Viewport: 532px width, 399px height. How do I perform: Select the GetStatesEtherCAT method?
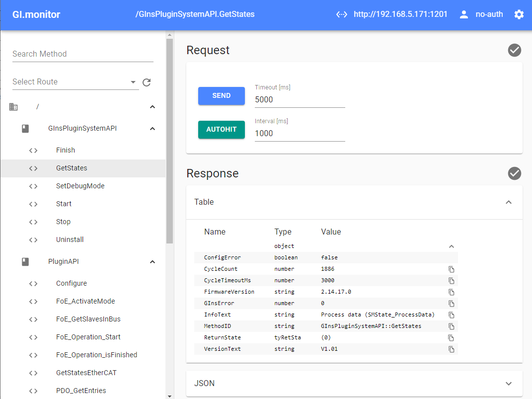(86, 373)
